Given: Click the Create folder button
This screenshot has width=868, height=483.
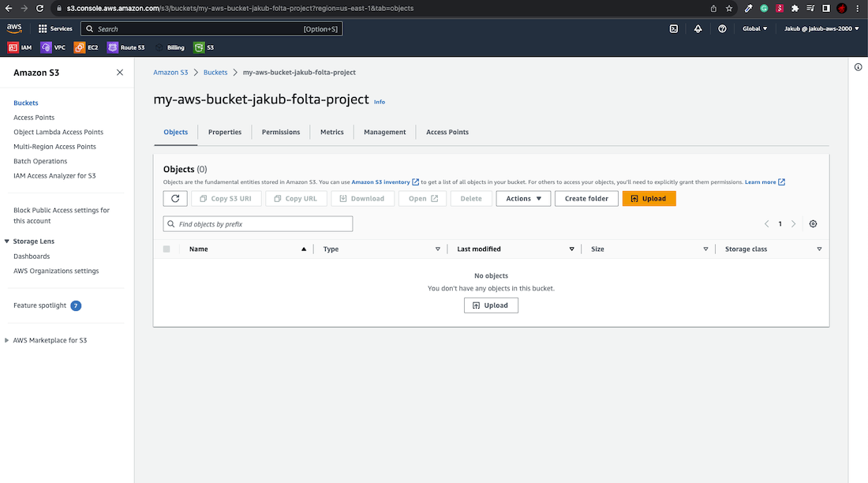Looking at the screenshot, I should click(586, 199).
